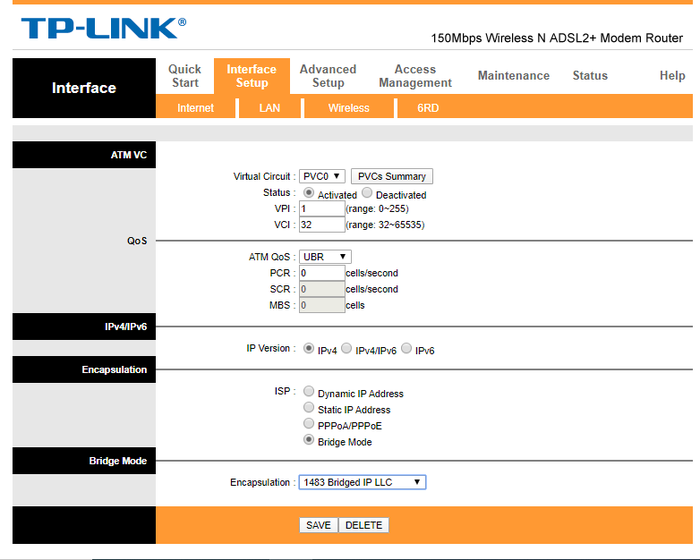This screenshot has width=700, height=560.
Task: Select the Deactivated status radio button
Action: (x=367, y=193)
